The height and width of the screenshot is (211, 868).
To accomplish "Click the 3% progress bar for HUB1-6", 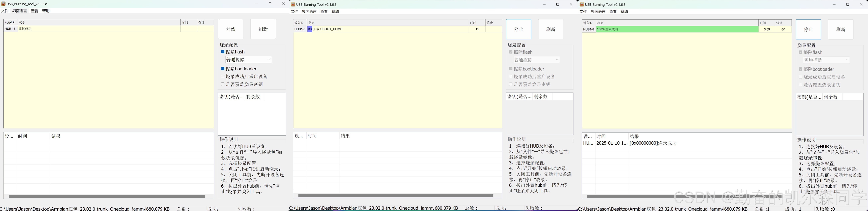I will click(x=310, y=29).
